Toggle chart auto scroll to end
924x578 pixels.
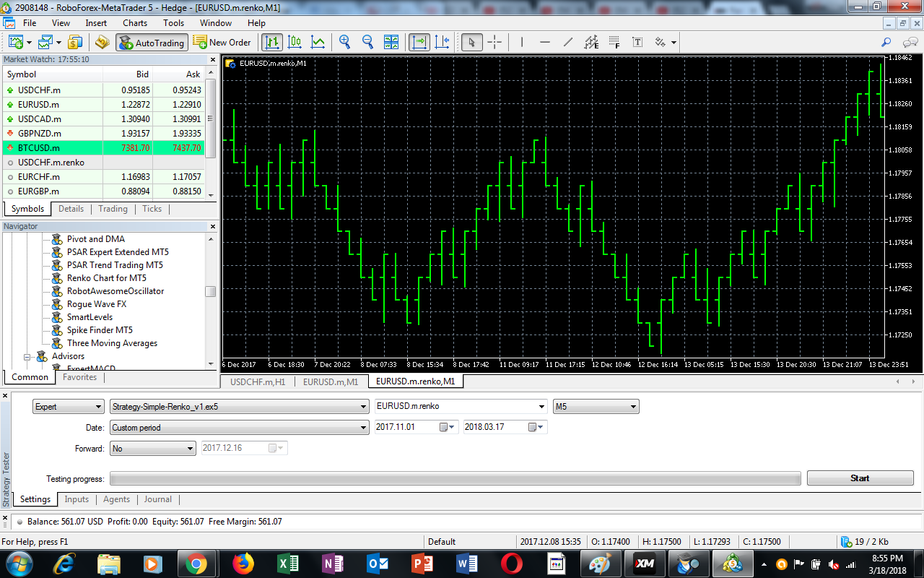[419, 43]
